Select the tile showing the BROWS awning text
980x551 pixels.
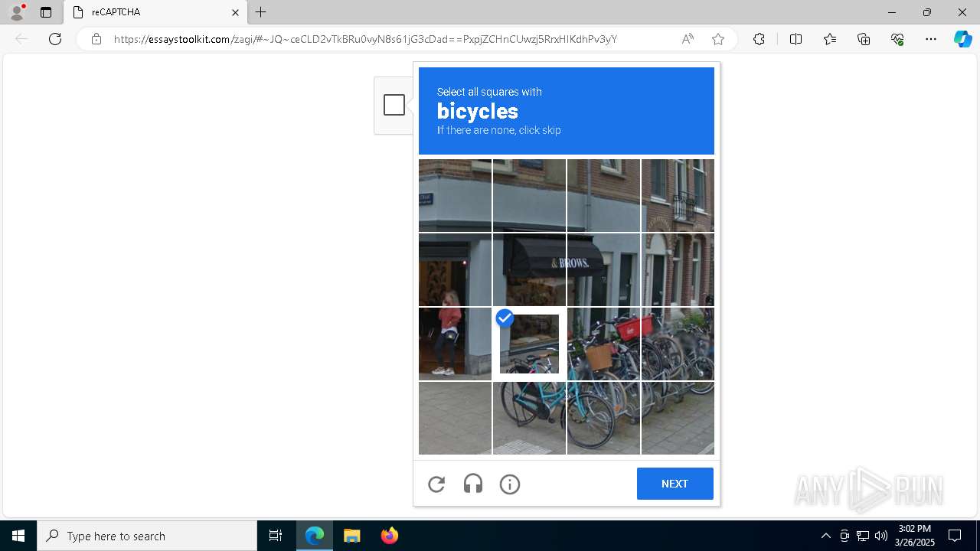pos(603,269)
